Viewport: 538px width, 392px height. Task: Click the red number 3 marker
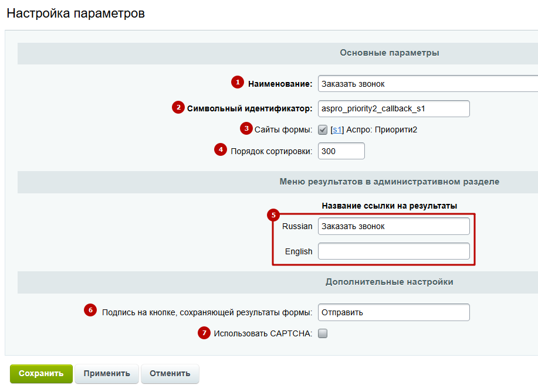(246, 128)
